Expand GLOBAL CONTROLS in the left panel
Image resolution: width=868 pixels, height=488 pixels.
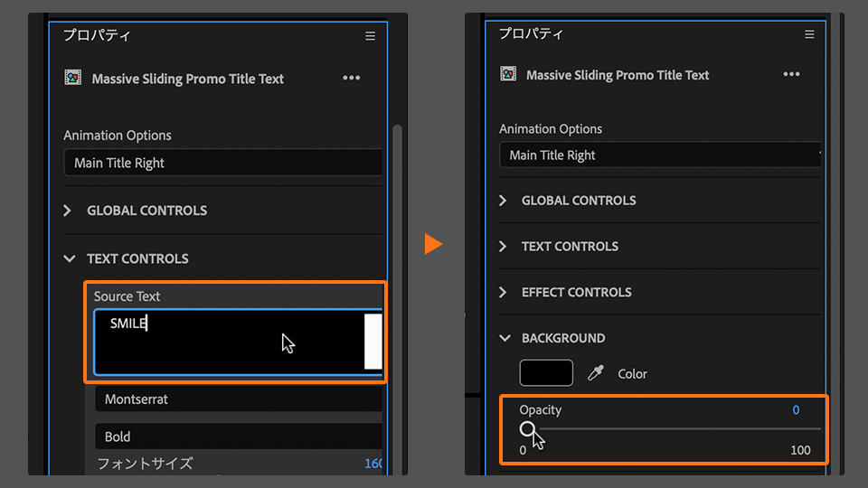click(x=68, y=211)
